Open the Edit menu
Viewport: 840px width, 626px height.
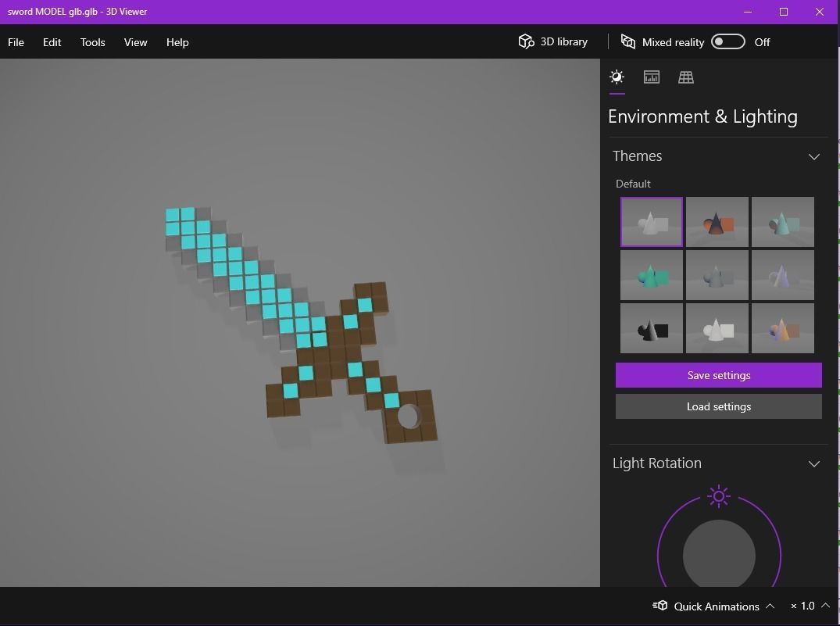[x=52, y=42]
